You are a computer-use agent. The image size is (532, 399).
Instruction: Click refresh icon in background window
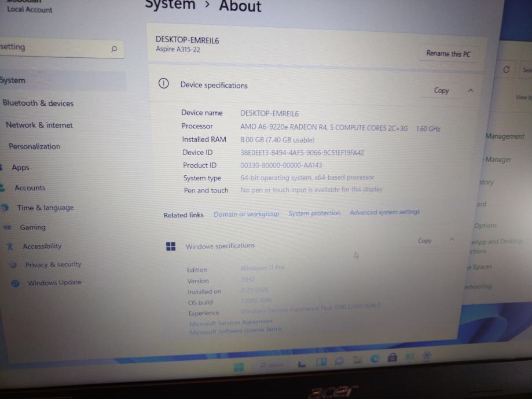point(506,69)
